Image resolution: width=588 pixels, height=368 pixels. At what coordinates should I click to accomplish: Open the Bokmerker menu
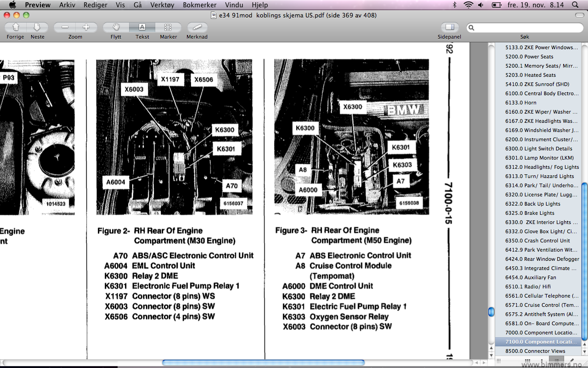point(200,5)
